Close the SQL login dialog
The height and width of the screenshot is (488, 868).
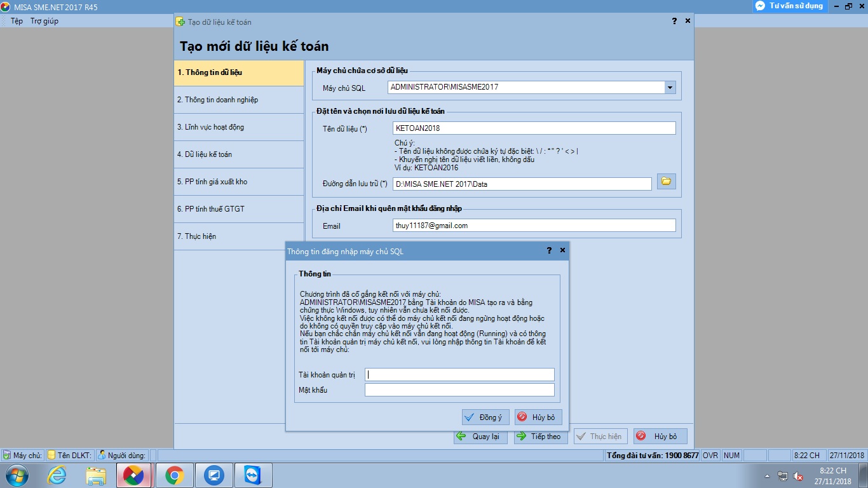pyautogui.click(x=562, y=251)
